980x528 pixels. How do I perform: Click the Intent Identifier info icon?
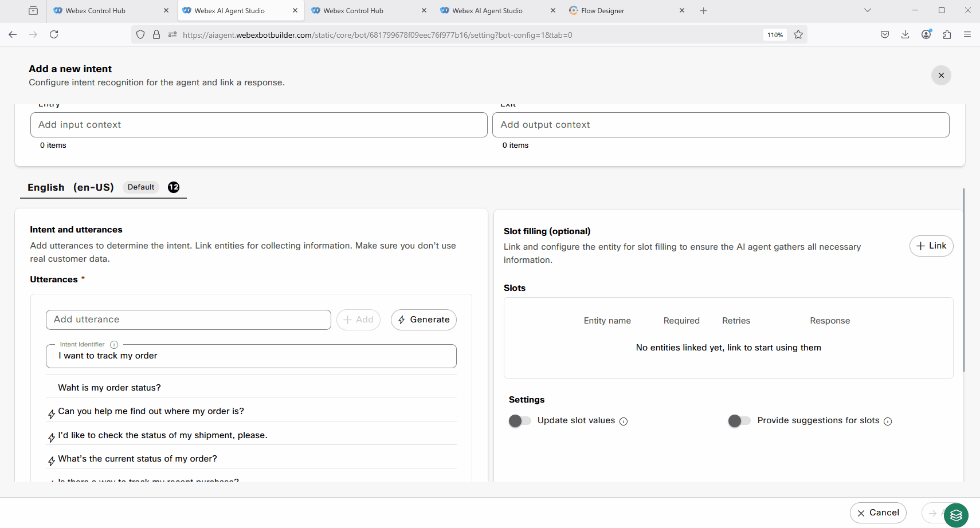114,345
